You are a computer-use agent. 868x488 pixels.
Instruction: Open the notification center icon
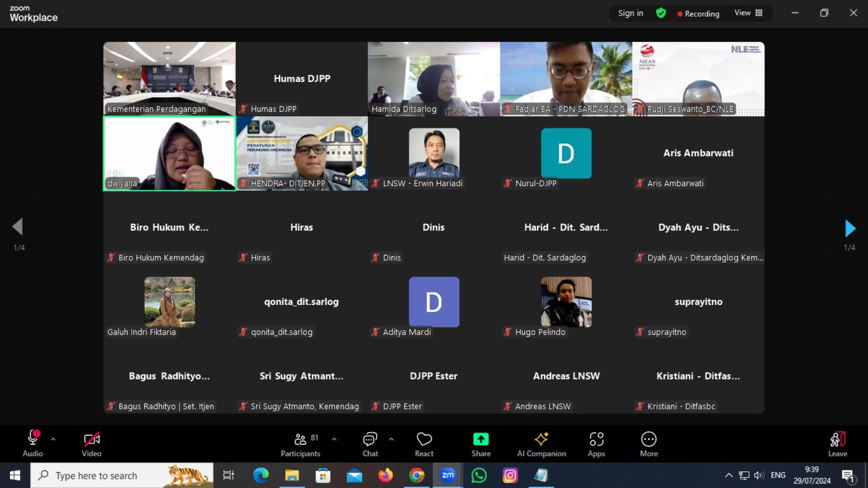click(x=849, y=476)
